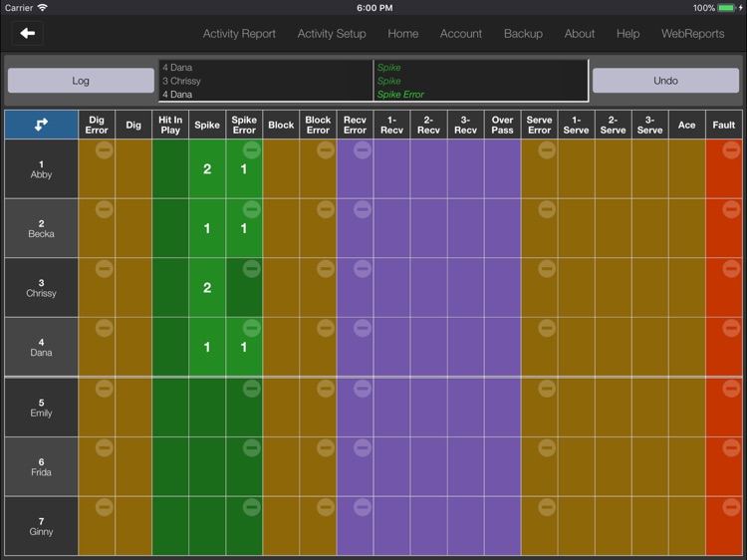Open the Account page
This screenshot has height=560, width=747.
[x=461, y=34]
